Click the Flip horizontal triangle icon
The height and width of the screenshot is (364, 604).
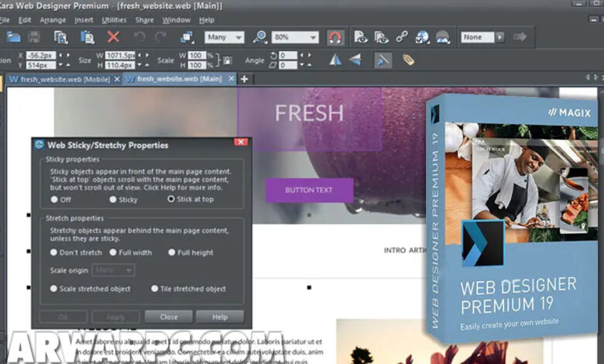coord(335,60)
